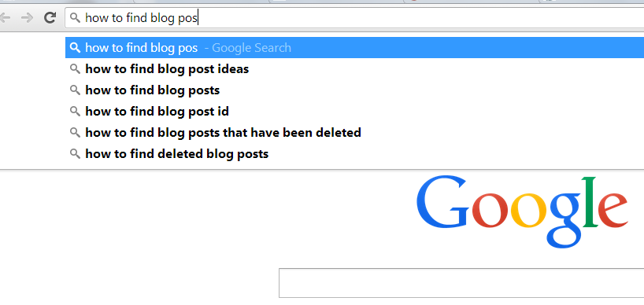The height and width of the screenshot is (305, 644).
Task: Reload the current page
Action: 50,17
